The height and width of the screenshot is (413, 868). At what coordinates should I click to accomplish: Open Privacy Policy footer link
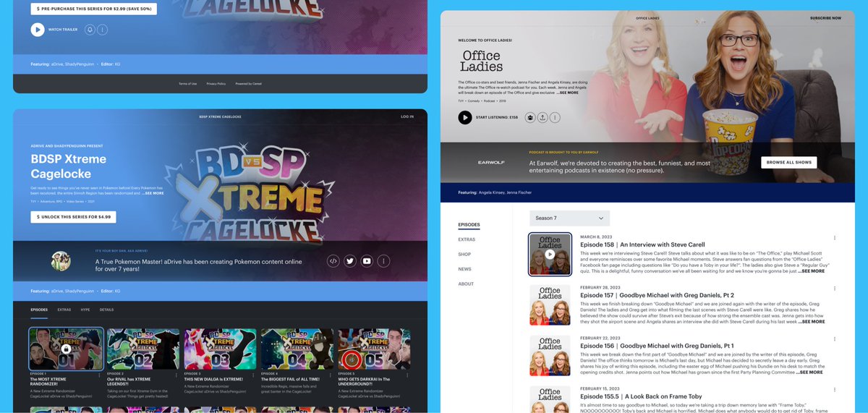(216, 84)
